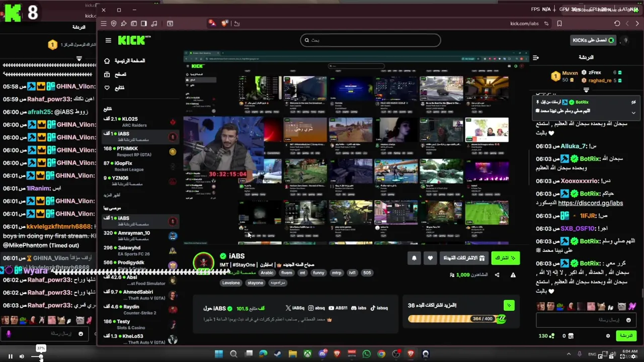Open the browse sidebar item
The height and width of the screenshot is (362, 644).
click(x=115, y=74)
